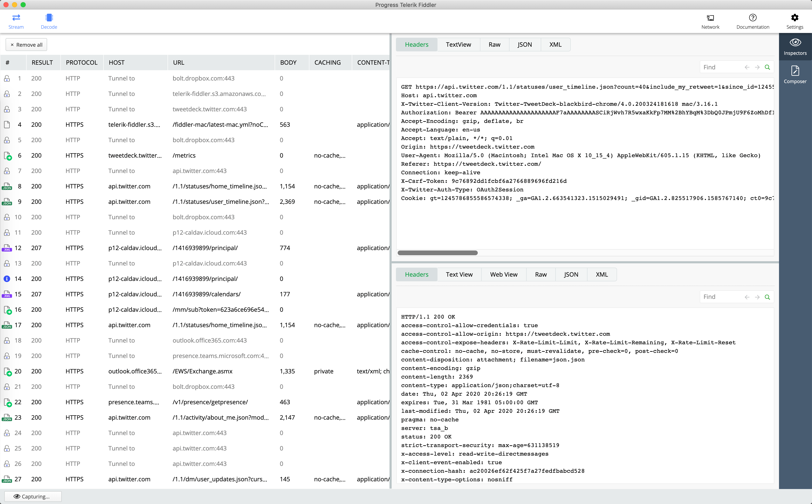The height and width of the screenshot is (504, 812).
Task: Toggle Web View tab in response panel
Action: click(503, 274)
